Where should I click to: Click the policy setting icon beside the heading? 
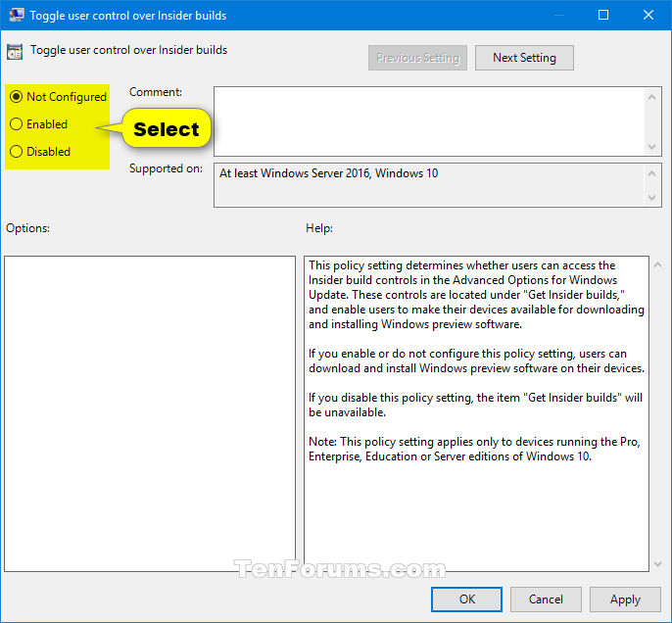pos(15,52)
